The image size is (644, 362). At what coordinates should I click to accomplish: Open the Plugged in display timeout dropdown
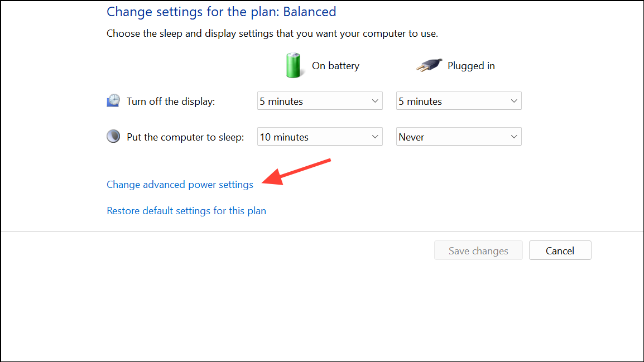tap(459, 100)
